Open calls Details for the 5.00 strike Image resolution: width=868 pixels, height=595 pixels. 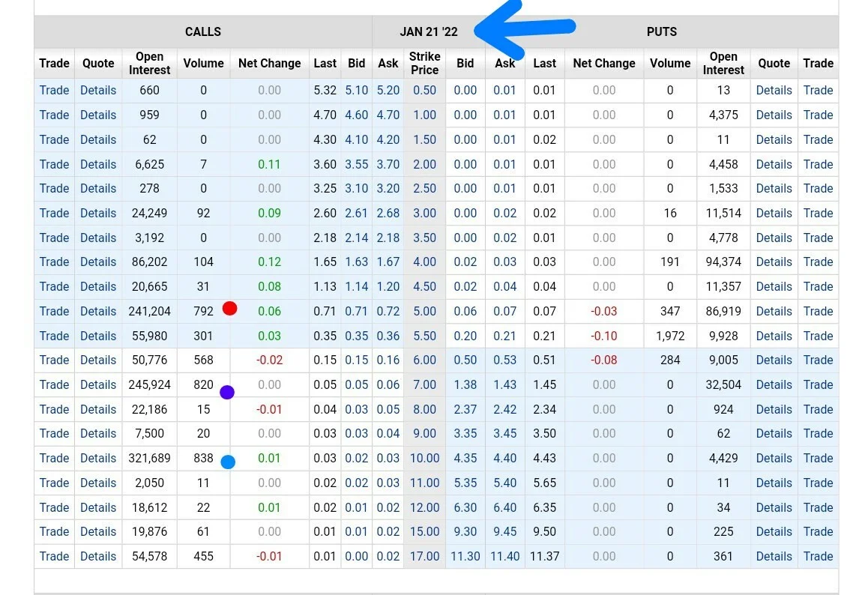point(98,311)
